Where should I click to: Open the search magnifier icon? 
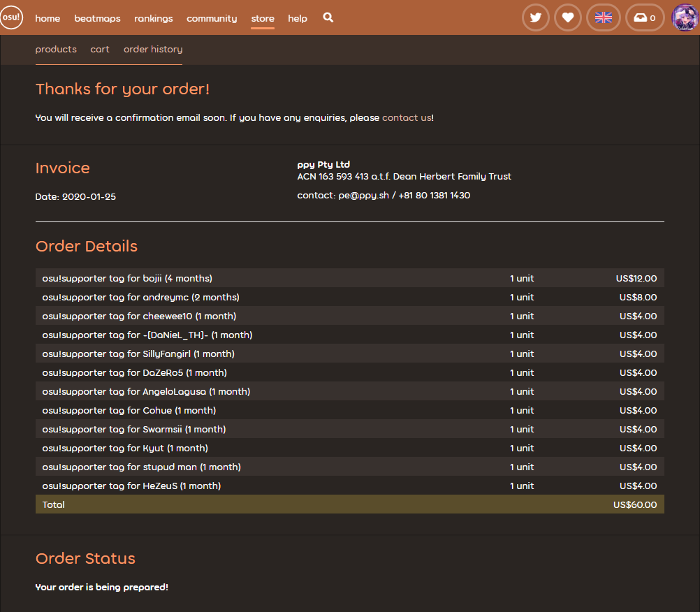click(328, 17)
